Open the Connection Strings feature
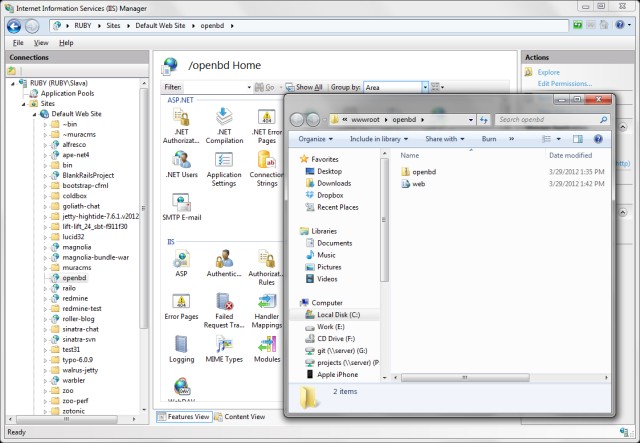Image resolution: width=640 pixels, height=443 pixels. point(267,169)
